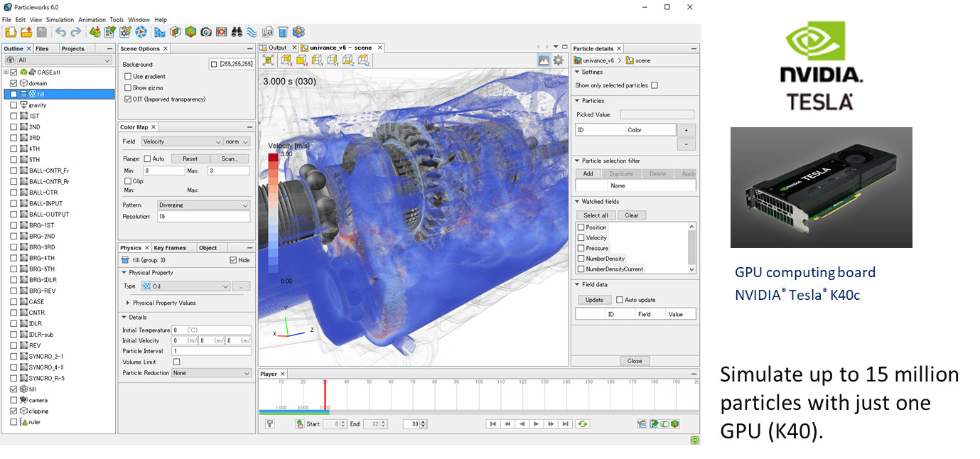Viewport: 980px width, 459px height.
Task: Click the Clear watched fields button
Action: [x=632, y=215]
